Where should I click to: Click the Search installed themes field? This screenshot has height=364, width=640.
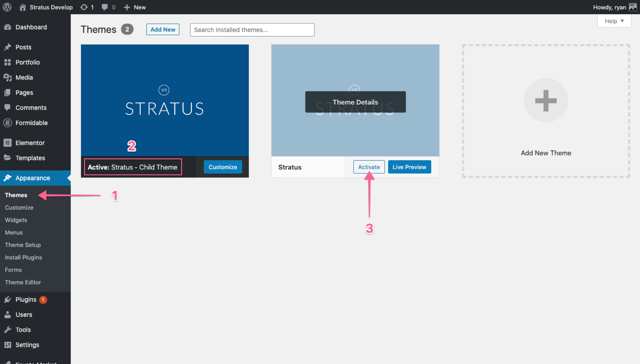point(252,30)
